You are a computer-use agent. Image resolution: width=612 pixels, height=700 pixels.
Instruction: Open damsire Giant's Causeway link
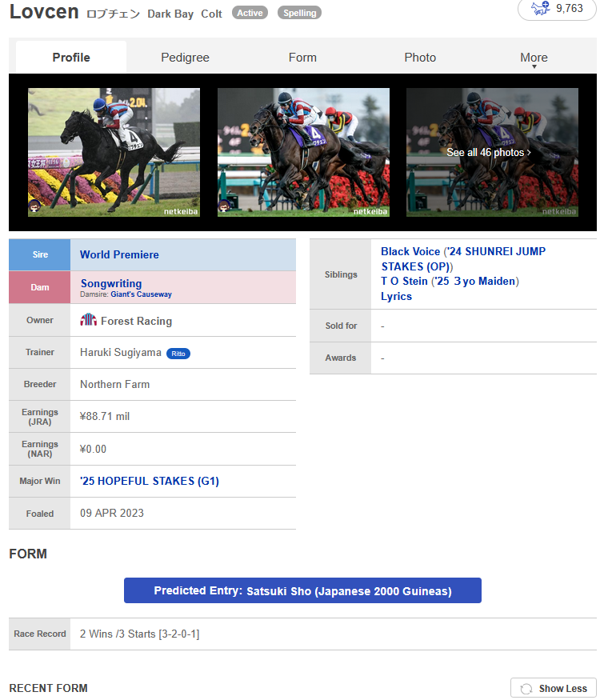141,294
